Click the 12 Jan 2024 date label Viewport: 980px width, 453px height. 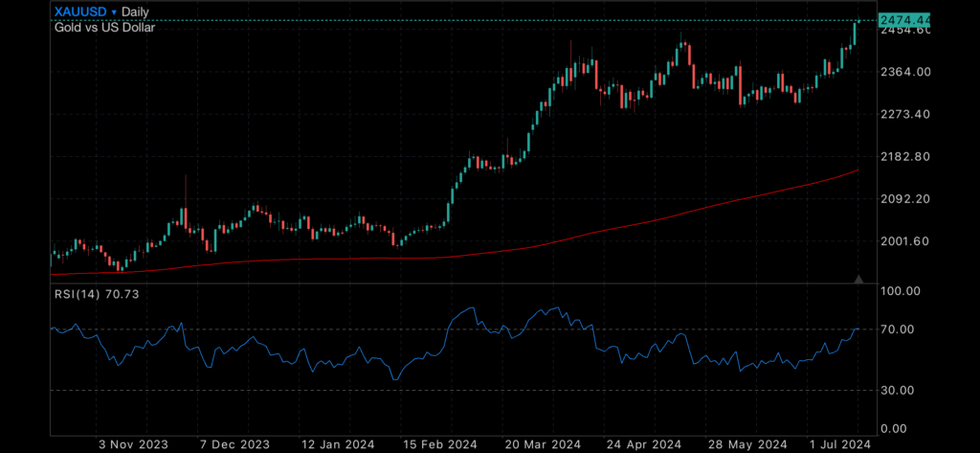(337, 444)
